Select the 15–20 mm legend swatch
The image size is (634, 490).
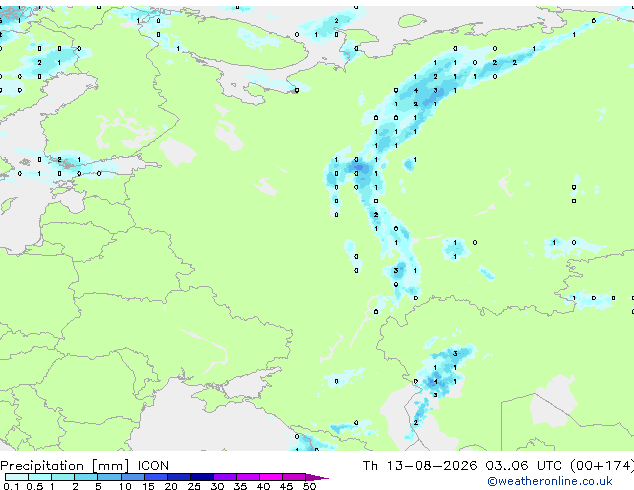(x=156, y=477)
